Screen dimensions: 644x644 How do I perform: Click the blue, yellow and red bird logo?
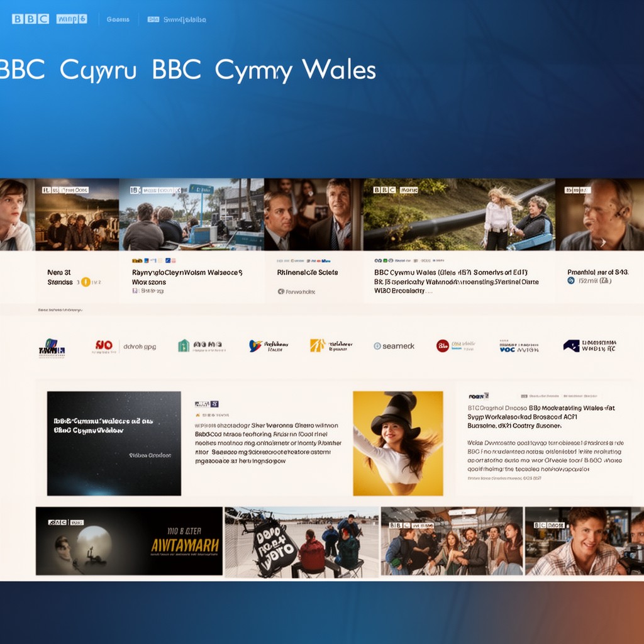pyautogui.click(x=255, y=346)
